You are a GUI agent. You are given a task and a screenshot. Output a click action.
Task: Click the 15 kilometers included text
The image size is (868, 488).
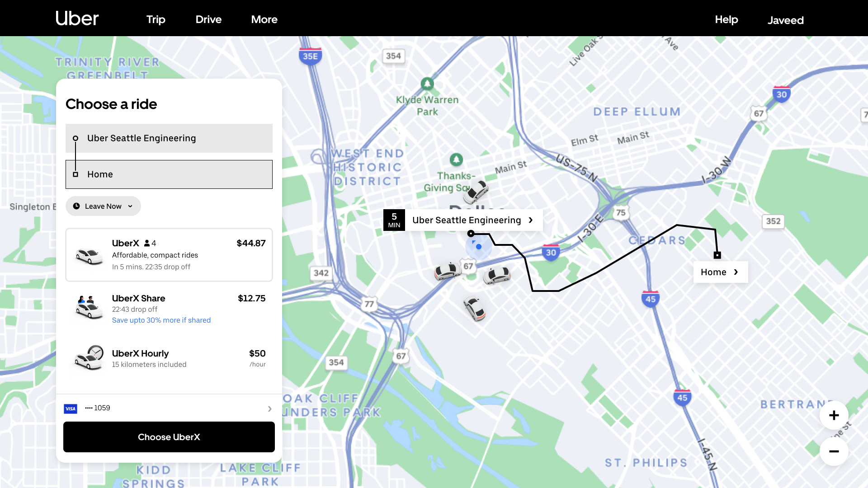point(149,365)
